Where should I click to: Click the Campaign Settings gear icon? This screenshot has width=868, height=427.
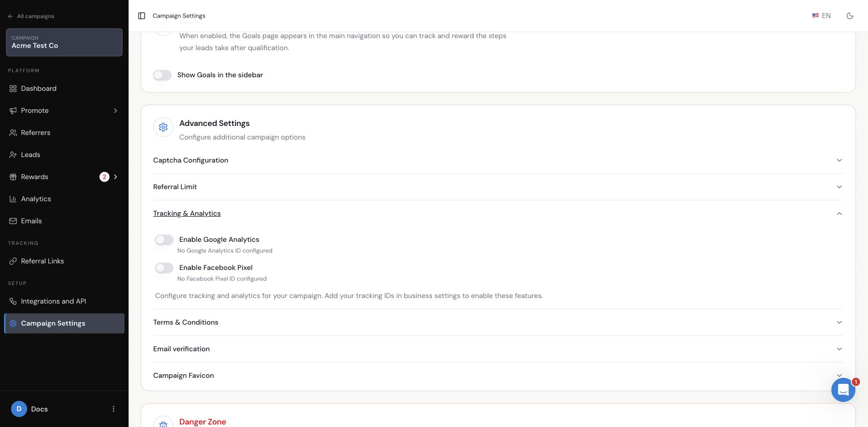tap(13, 324)
